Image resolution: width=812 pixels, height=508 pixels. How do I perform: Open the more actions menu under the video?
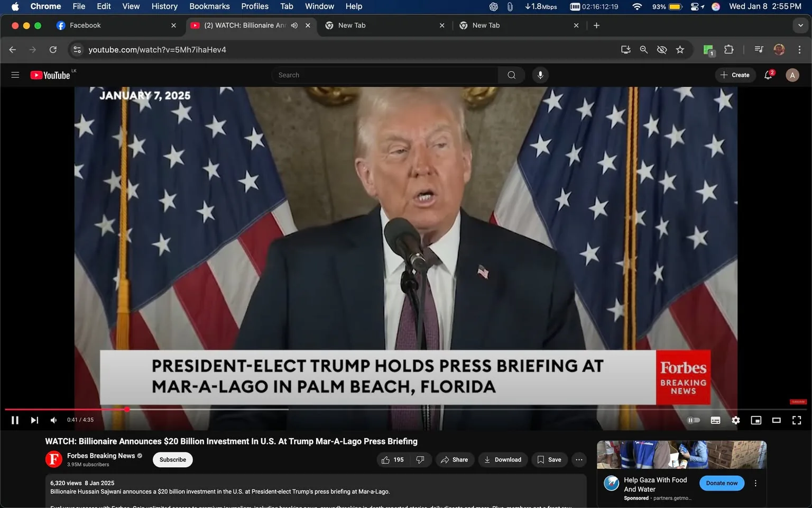(x=578, y=459)
